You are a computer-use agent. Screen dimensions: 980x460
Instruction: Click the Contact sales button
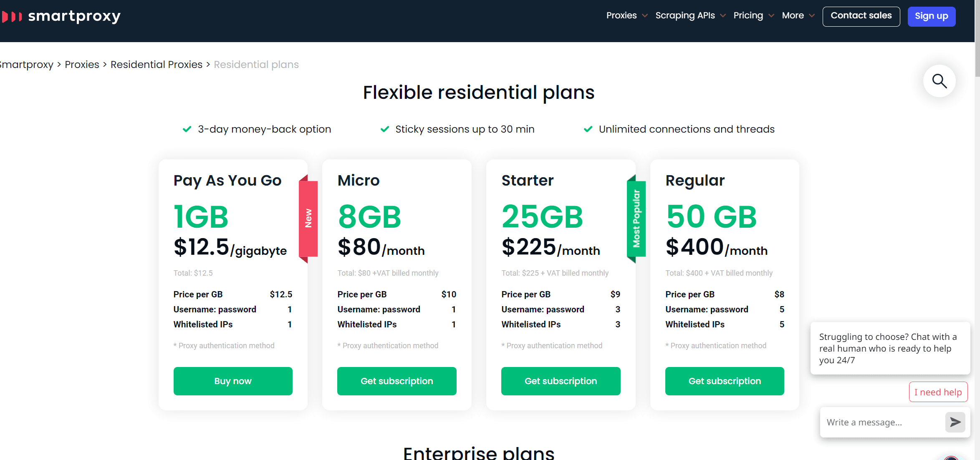(861, 16)
